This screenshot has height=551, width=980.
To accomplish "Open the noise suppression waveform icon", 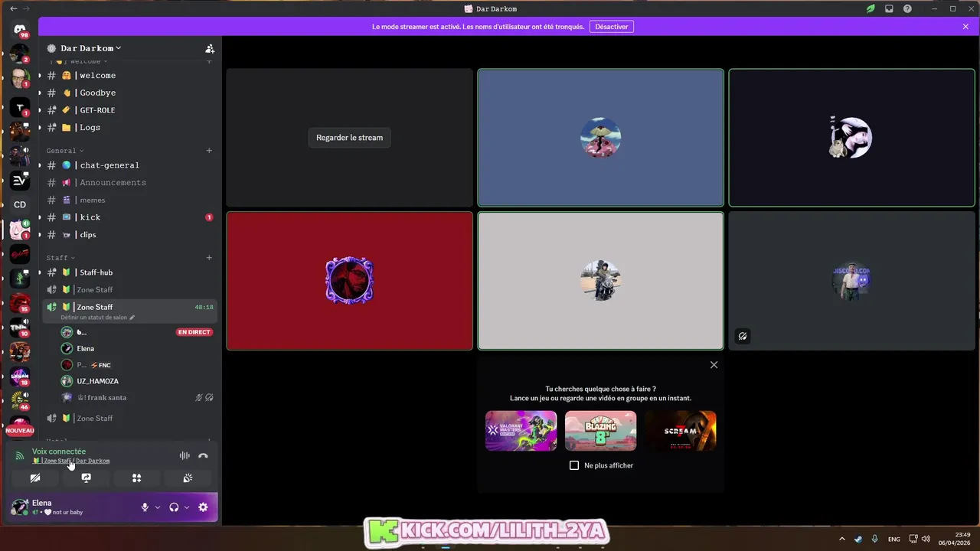I will pos(185,455).
